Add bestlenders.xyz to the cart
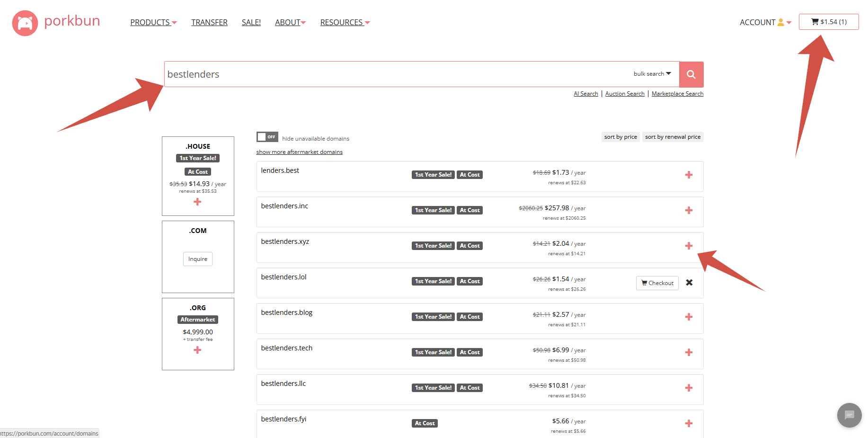 (x=689, y=246)
